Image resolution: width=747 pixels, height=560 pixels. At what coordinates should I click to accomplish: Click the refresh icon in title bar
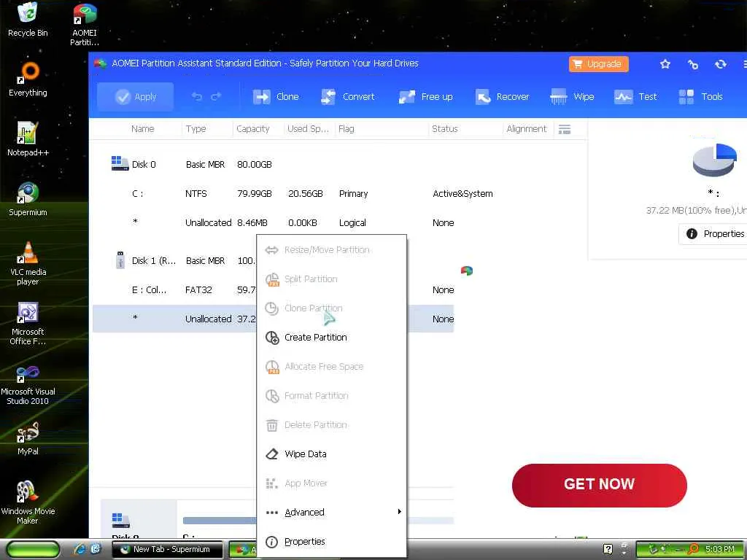tap(720, 64)
